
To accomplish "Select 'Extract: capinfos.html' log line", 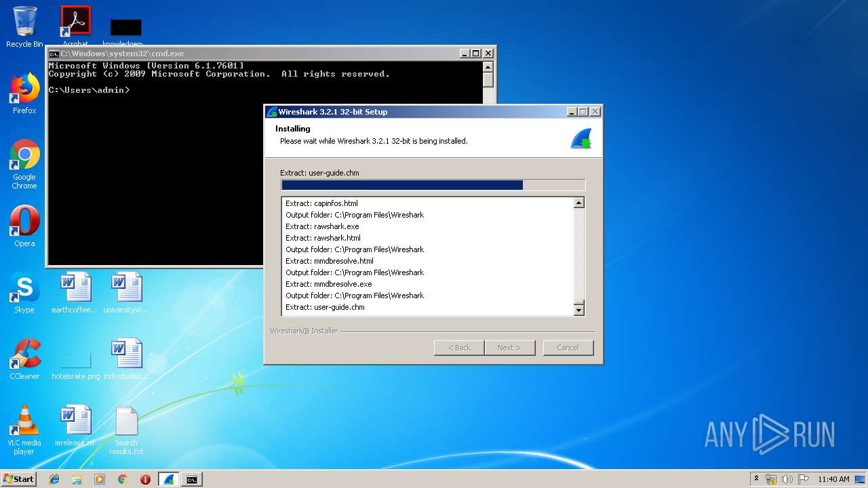I will [x=321, y=203].
